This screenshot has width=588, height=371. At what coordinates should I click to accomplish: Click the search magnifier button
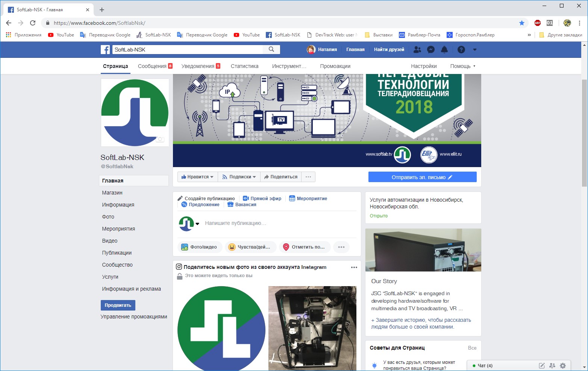(x=271, y=49)
